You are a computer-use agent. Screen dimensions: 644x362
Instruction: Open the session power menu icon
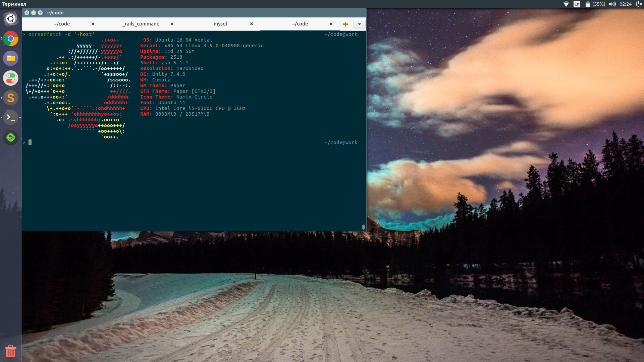tap(639, 4)
